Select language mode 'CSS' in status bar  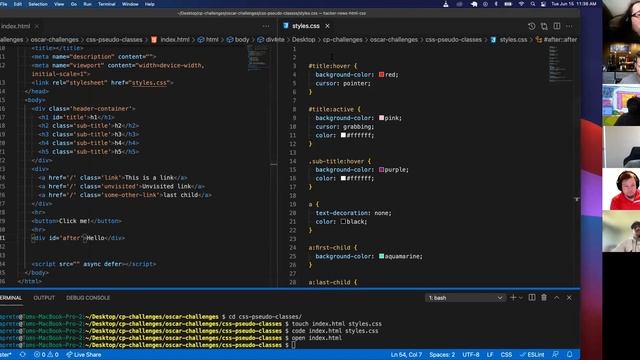tap(507, 355)
